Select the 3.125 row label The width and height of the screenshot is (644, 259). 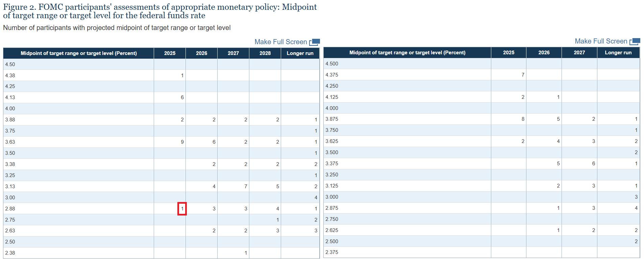coord(332,186)
